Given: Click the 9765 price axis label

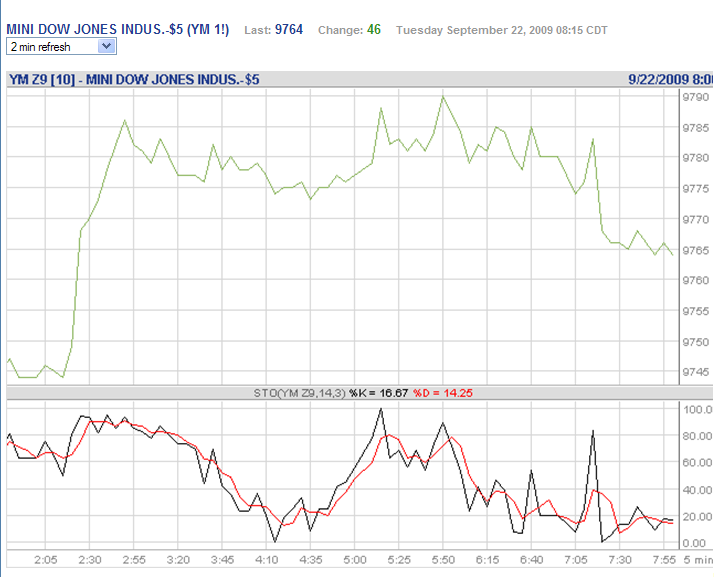Looking at the screenshot, I should click(695, 250).
